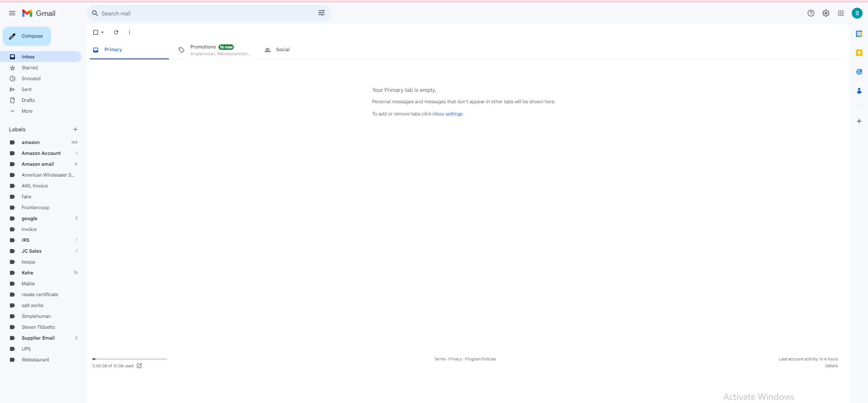Open select dropdown arrow next to checkbox

103,32
